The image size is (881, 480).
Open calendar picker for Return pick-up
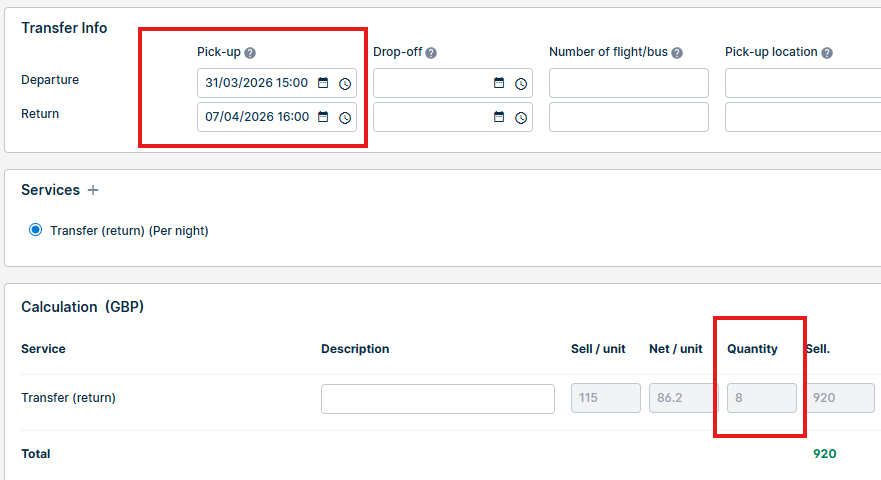323,117
